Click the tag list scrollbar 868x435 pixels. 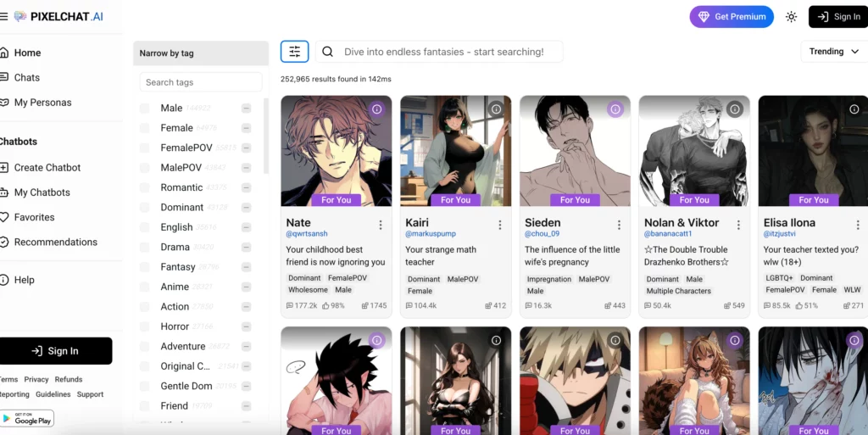266,137
